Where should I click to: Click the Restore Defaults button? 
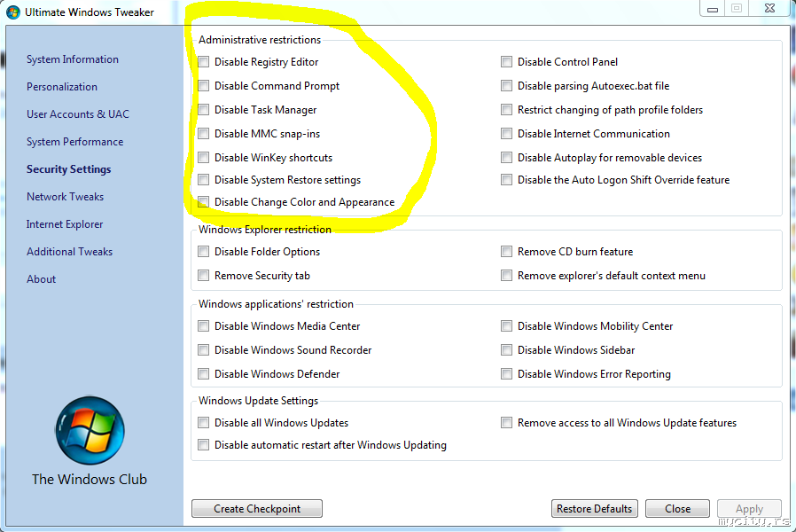click(x=595, y=509)
